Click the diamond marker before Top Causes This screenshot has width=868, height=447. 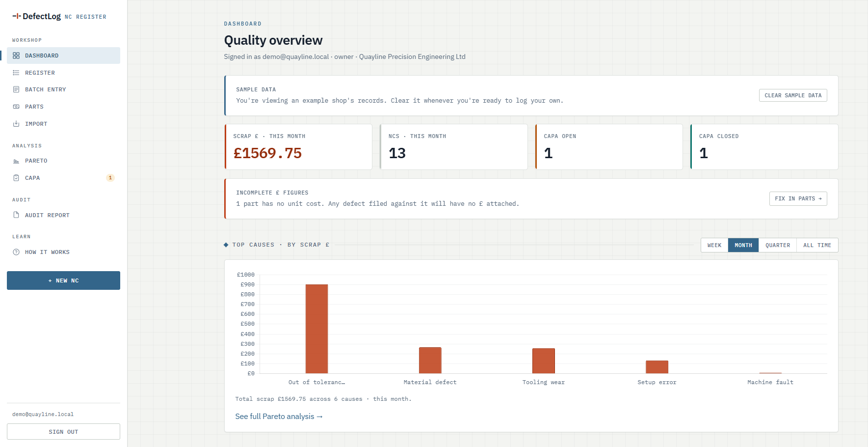(x=226, y=245)
